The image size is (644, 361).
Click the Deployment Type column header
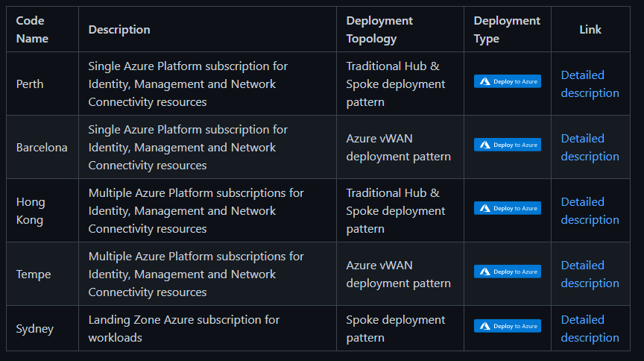[x=508, y=29]
